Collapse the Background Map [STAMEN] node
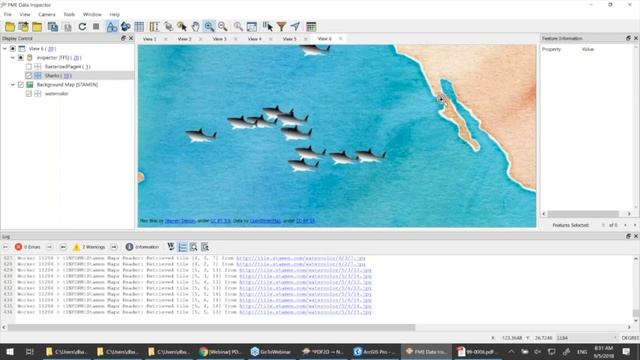This screenshot has width=640, height=360. coord(13,84)
